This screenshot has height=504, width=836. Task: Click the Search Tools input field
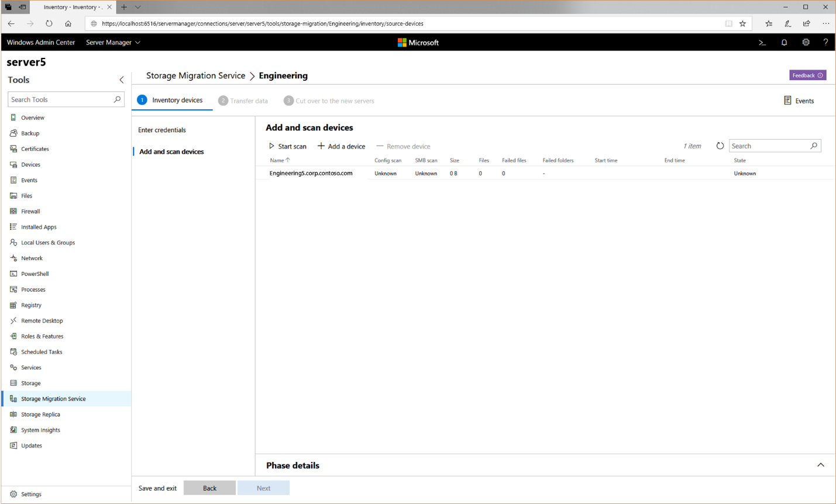[x=60, y=100]
